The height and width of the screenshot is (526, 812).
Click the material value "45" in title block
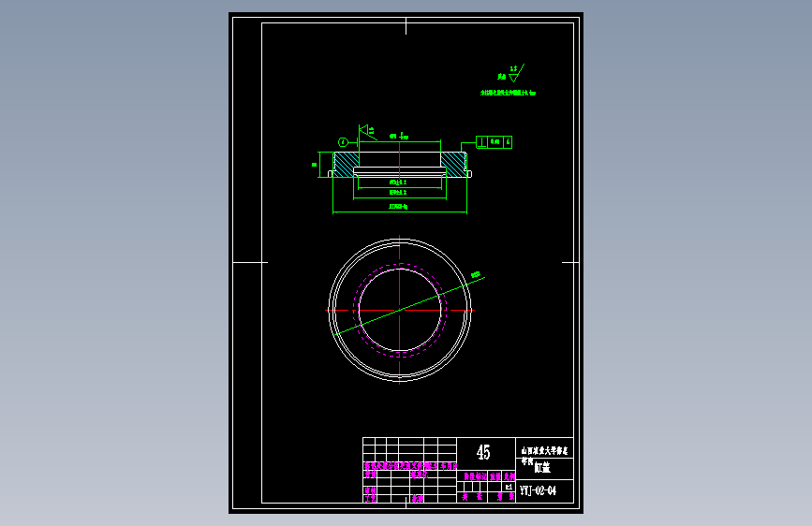(x=483, y=452)
